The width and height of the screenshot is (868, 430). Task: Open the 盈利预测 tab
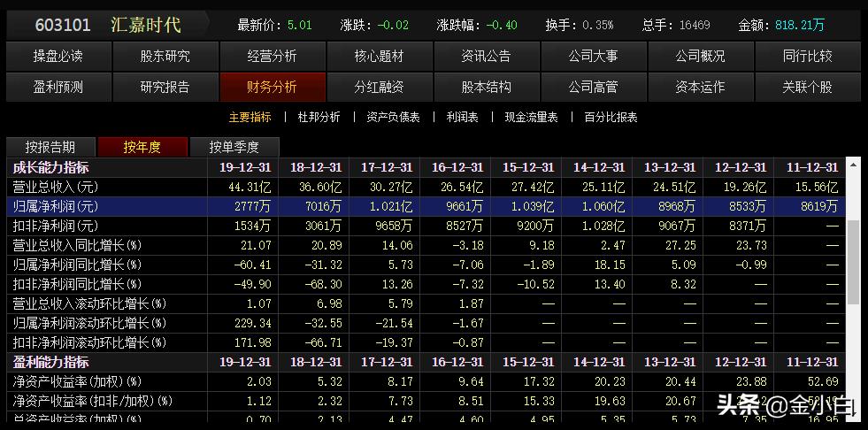pos(58,87)
